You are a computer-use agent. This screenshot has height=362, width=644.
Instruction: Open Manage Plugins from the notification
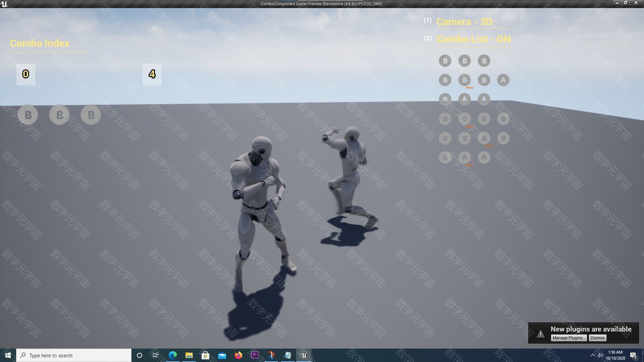click(569, 338)
